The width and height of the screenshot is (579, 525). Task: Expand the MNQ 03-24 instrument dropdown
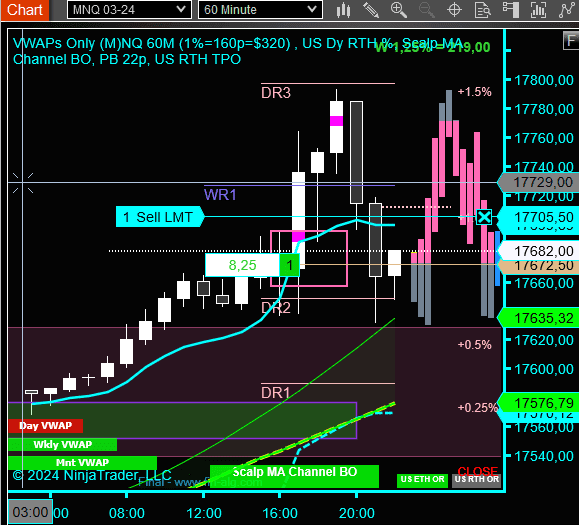coord(129,10)
